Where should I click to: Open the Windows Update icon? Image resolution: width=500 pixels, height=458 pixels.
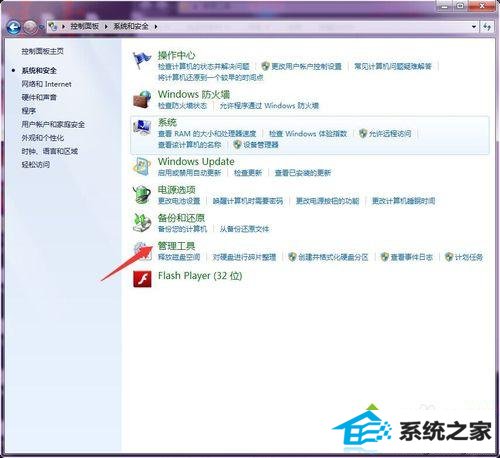point(142,166)
